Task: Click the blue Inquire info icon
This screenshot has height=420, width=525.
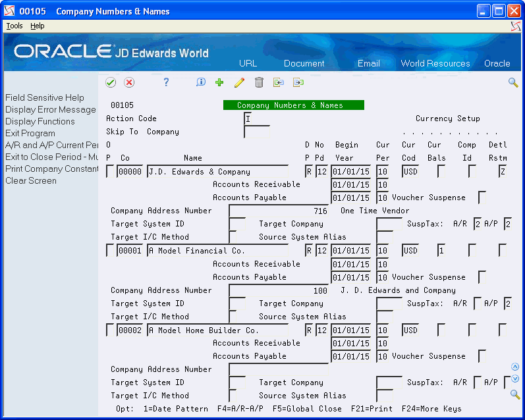Action: point(200,82)
